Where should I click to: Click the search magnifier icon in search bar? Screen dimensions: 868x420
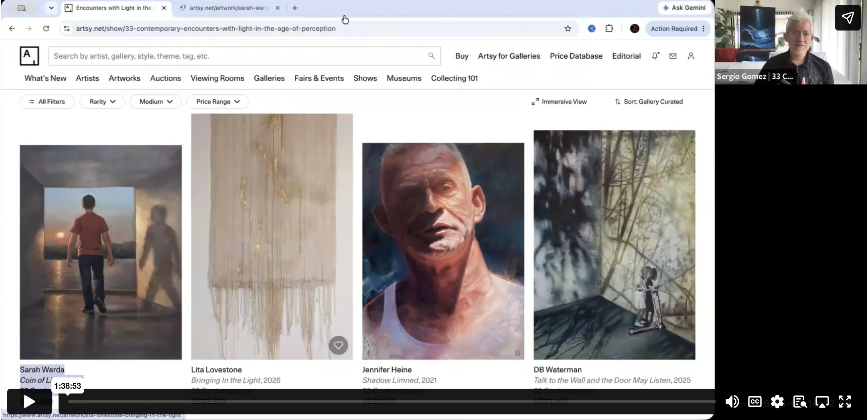point(432,56)
